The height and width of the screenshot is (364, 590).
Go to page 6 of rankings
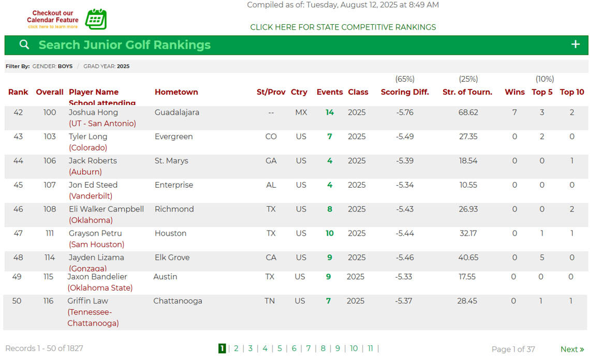click(x=294, y=348)
